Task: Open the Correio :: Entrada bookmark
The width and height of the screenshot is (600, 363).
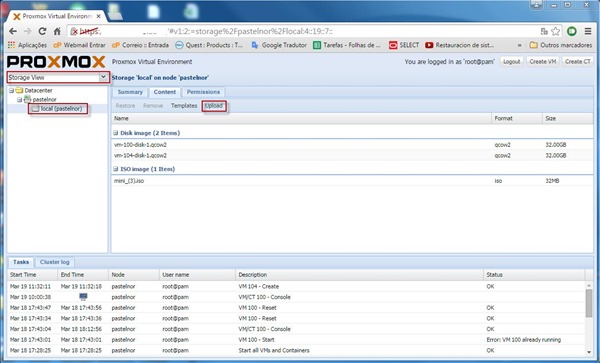Action: click(x=140, y=45)
